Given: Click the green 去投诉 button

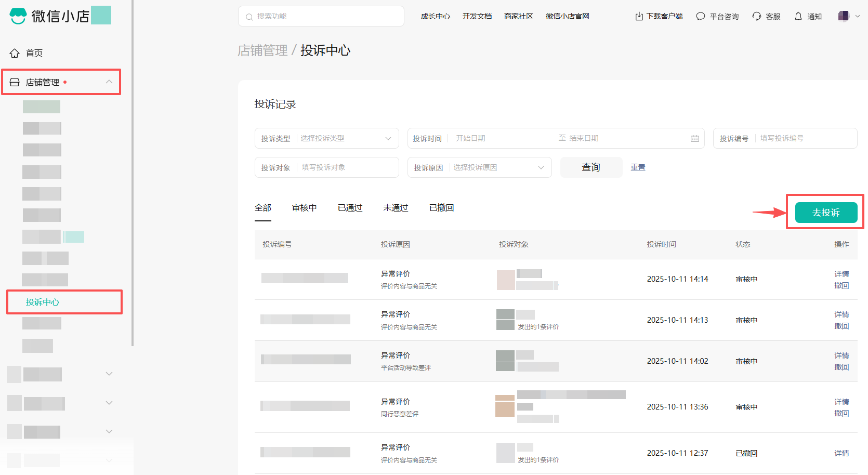Looking at the screenshot, I should point(825,213).
